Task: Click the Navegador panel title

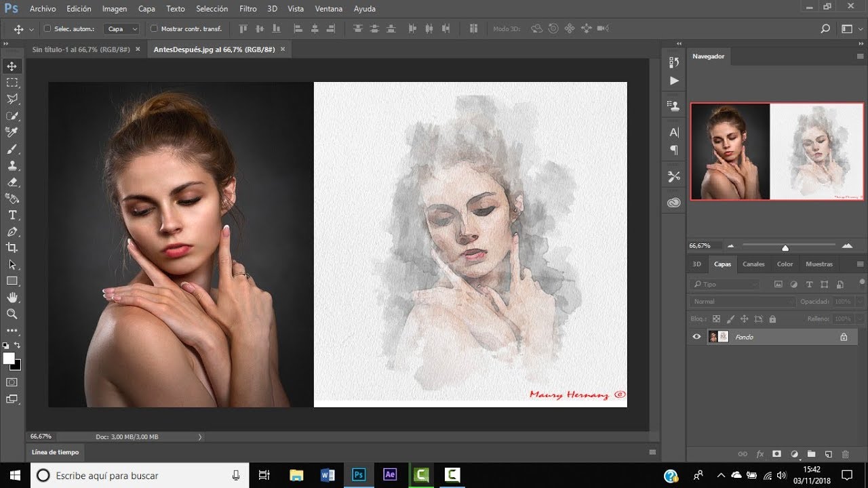Action: [x=709, y=56]
